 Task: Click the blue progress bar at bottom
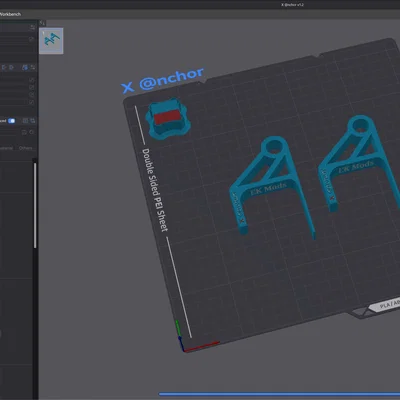[x=279, y=394]
